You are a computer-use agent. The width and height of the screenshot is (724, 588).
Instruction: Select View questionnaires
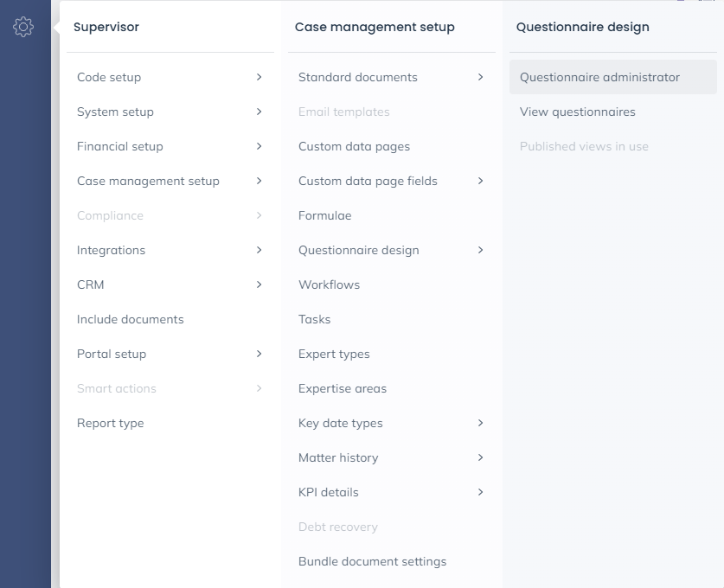click(577, 112)
